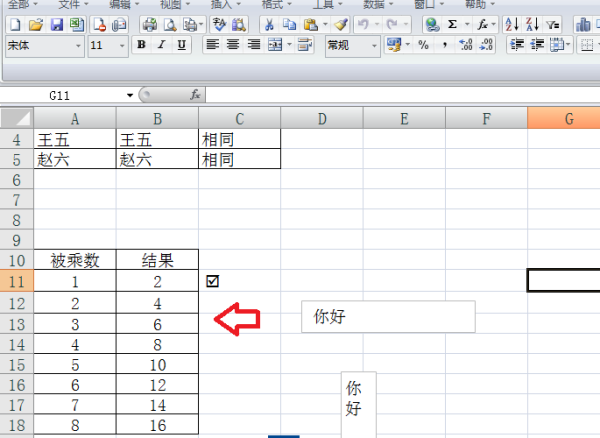Toggle bold formatting

coord(141,46)
